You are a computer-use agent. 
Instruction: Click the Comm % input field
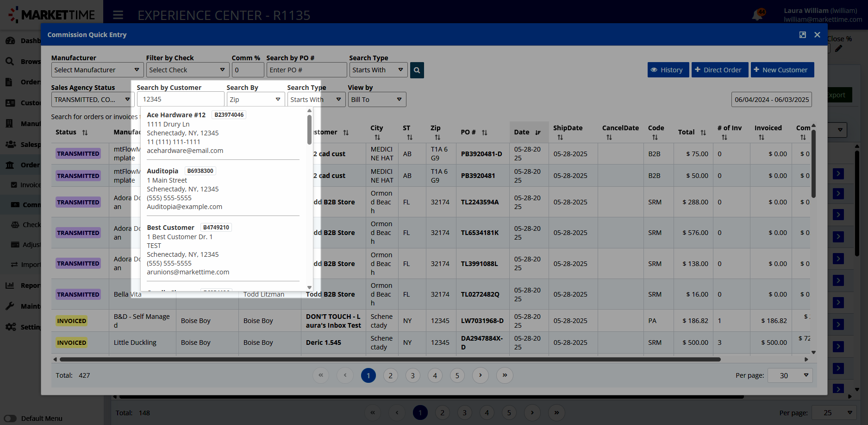[248, 70]
